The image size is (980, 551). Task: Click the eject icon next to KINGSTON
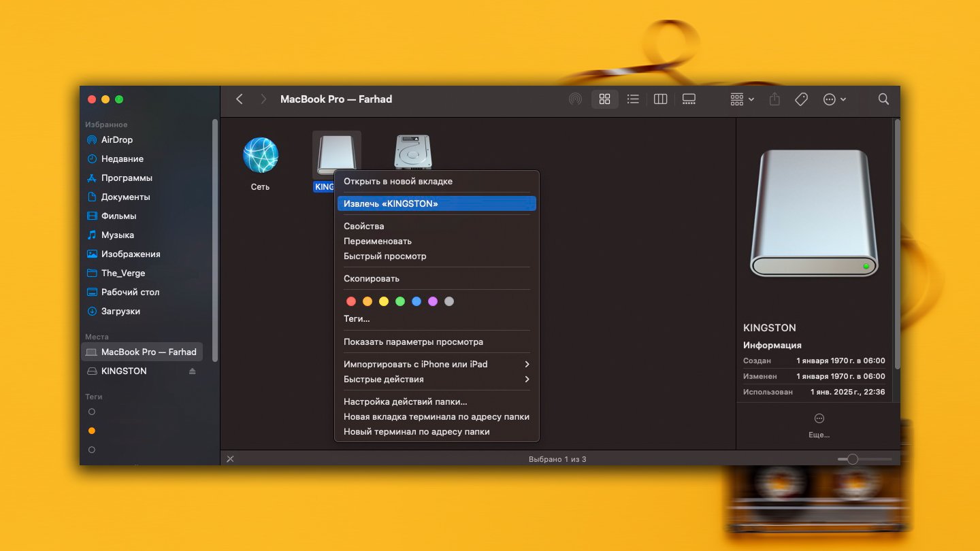[192, 371]
